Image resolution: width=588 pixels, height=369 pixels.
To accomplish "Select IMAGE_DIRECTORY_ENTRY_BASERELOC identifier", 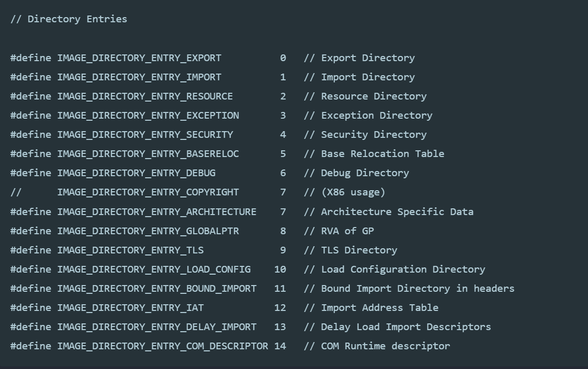I will 148,154.
